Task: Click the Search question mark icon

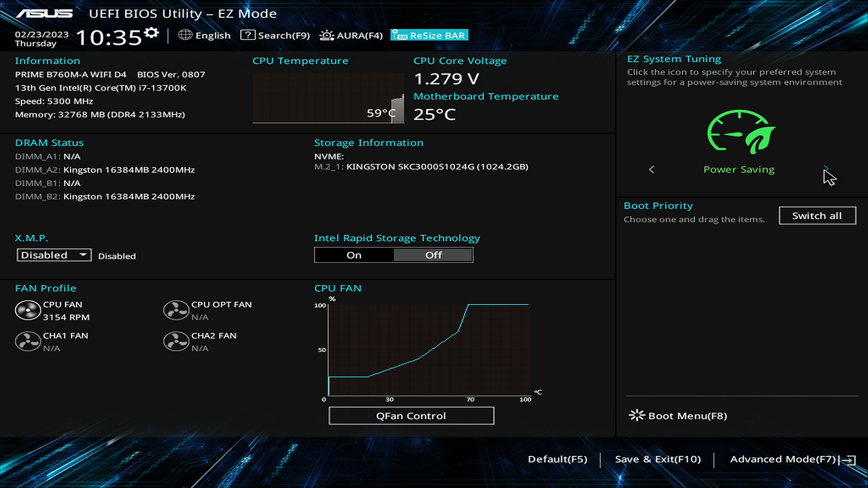Action: (x=248, y=35)
